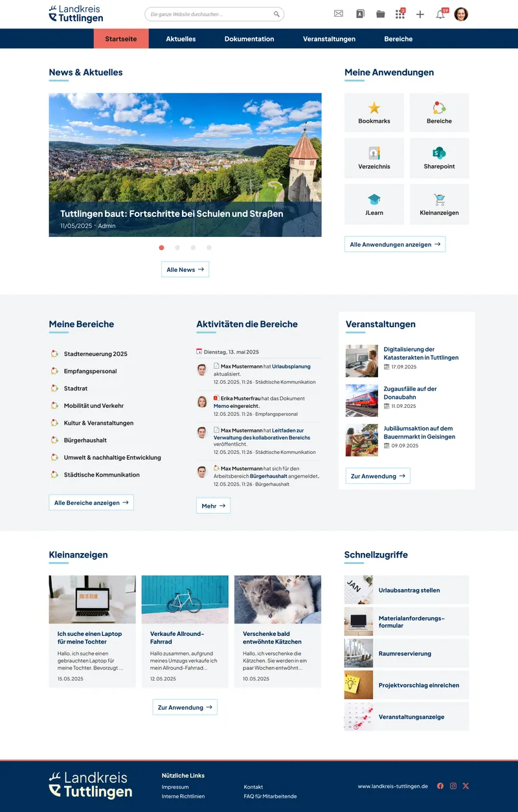Open Projektvorschlag einreichen quick access

407,685
